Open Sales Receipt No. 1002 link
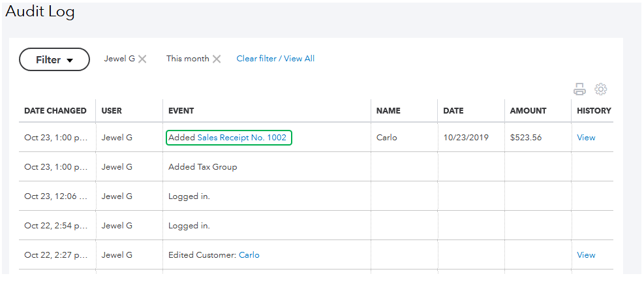This screenshot has width=644, height=293. (x=241, y=138)
